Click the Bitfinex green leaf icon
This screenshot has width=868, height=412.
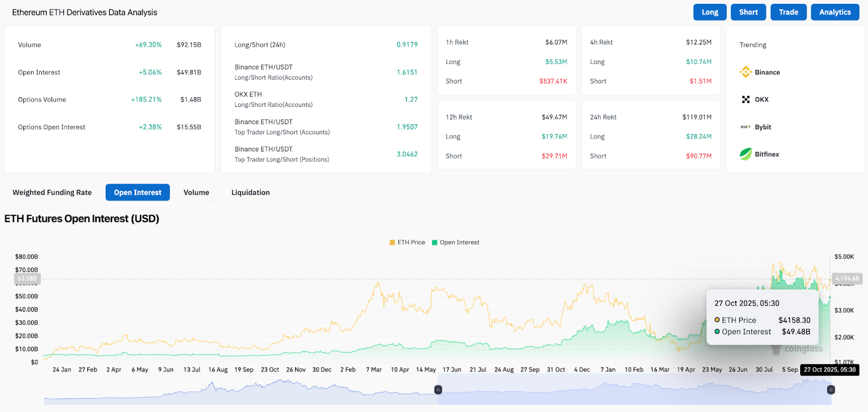pyautogui.click(x=746, y=154)
